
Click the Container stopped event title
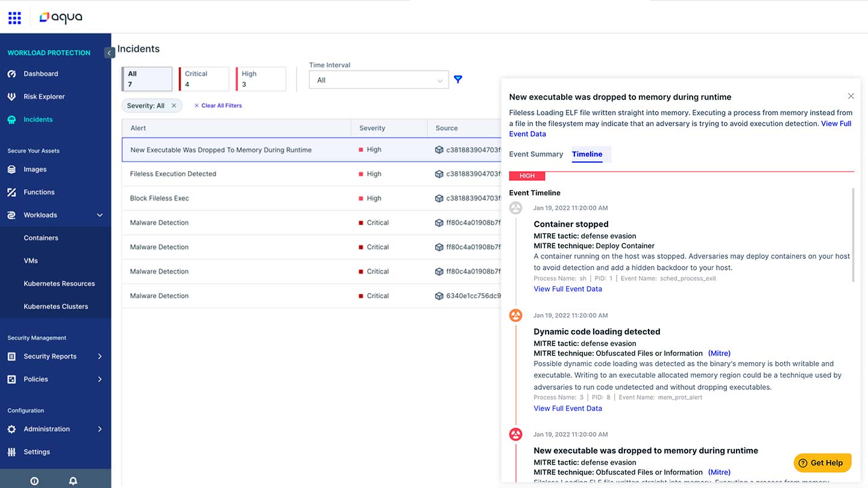(571, 224)
